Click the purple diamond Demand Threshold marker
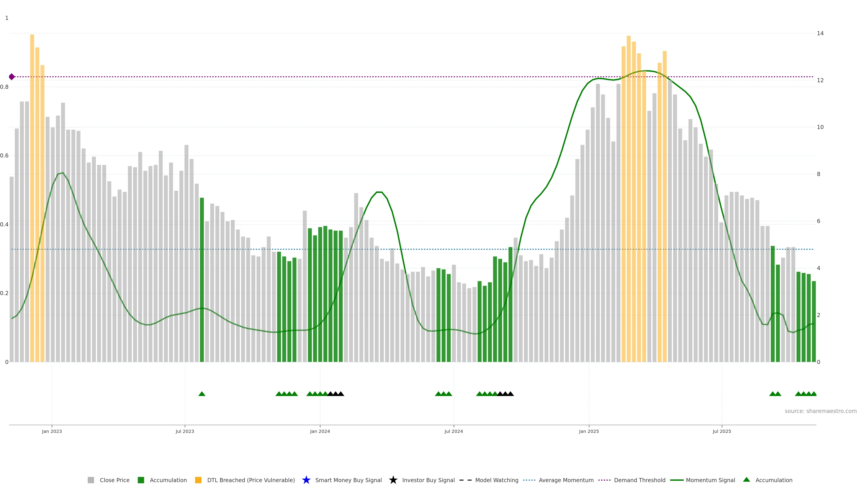 coord(12,77)
